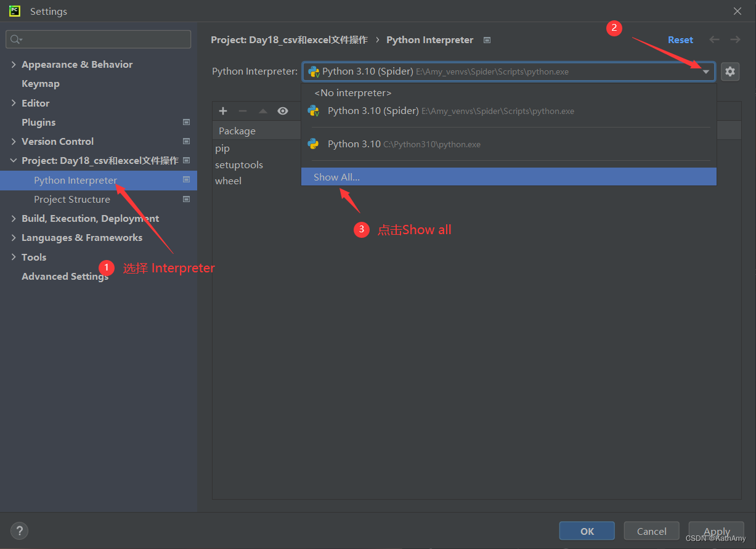Viewport: 756px width, 549px height.
Task: Select Show All... in interpreter list
Action: (509, 177)
